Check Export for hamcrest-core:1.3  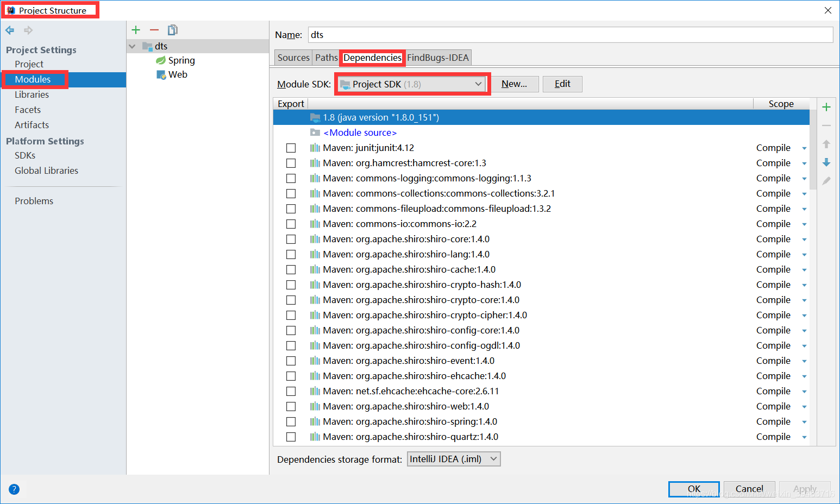pyautogui.click(x=291, y=163)
